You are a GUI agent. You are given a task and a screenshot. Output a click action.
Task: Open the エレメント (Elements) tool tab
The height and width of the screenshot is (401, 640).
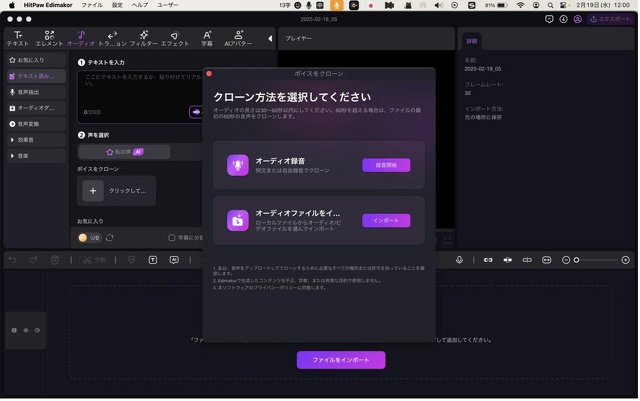49,38
